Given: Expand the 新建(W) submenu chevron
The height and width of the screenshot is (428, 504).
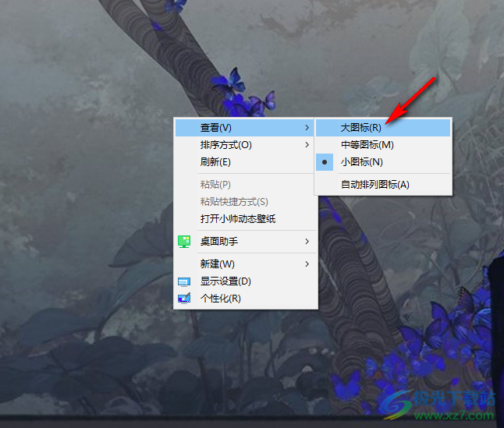Looking at the screenshot, I should [x=307, y=264].
